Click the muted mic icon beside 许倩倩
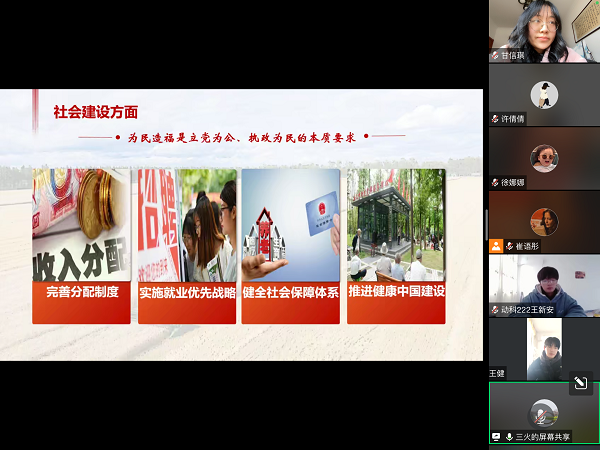The image size is (600, 450). point(495,118)
